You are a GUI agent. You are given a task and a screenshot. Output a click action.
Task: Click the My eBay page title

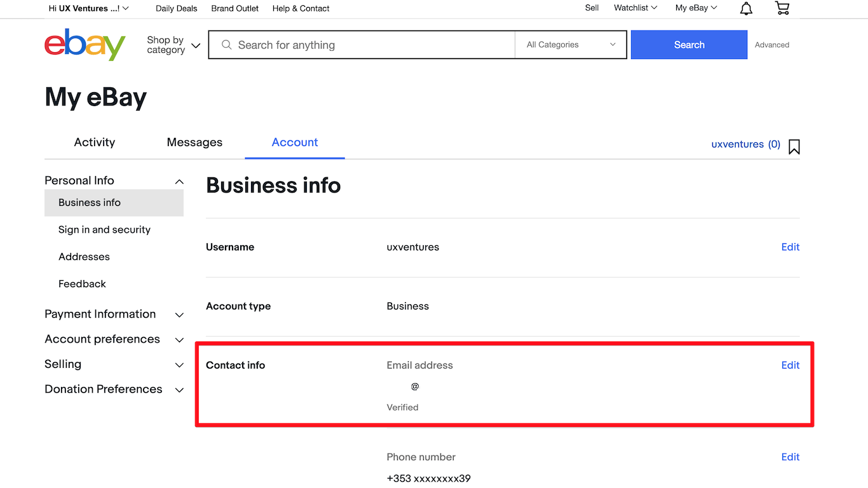pyautogui.click(x=96, y=98)
